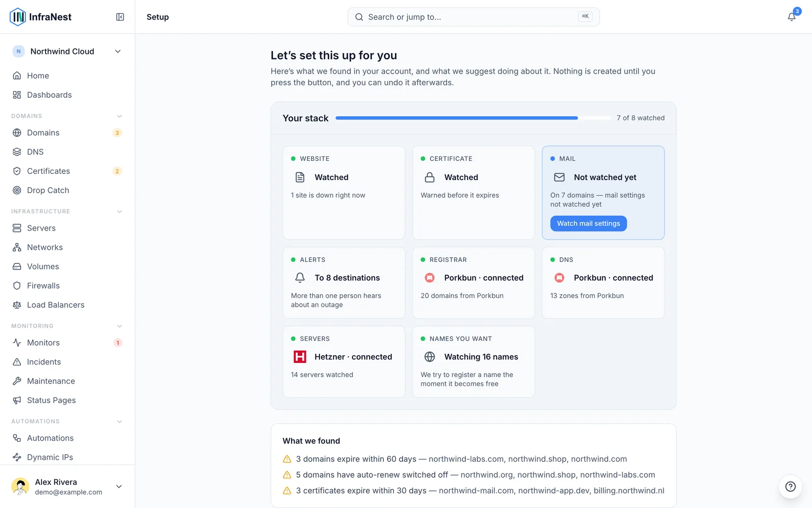The height and width of the screenshot is (508, 812).
Task: Click the '7 of 8 watched' text
Action: tap(641, 118)
